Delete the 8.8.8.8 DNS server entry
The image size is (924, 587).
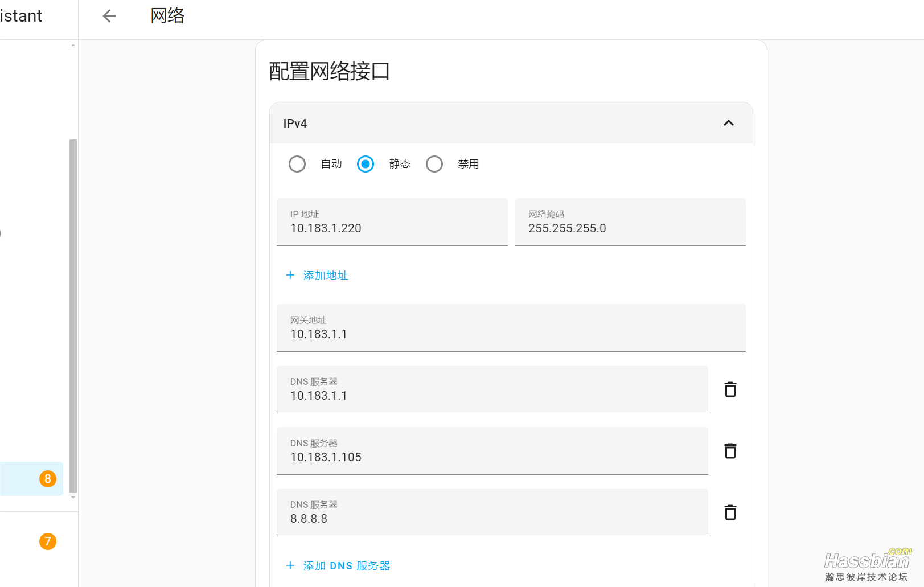730,512
